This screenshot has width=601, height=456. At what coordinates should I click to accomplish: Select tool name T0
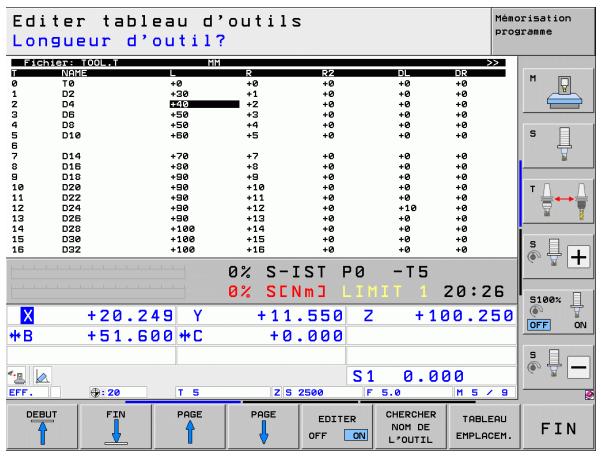pyautogui.click(x=68, y=84)
